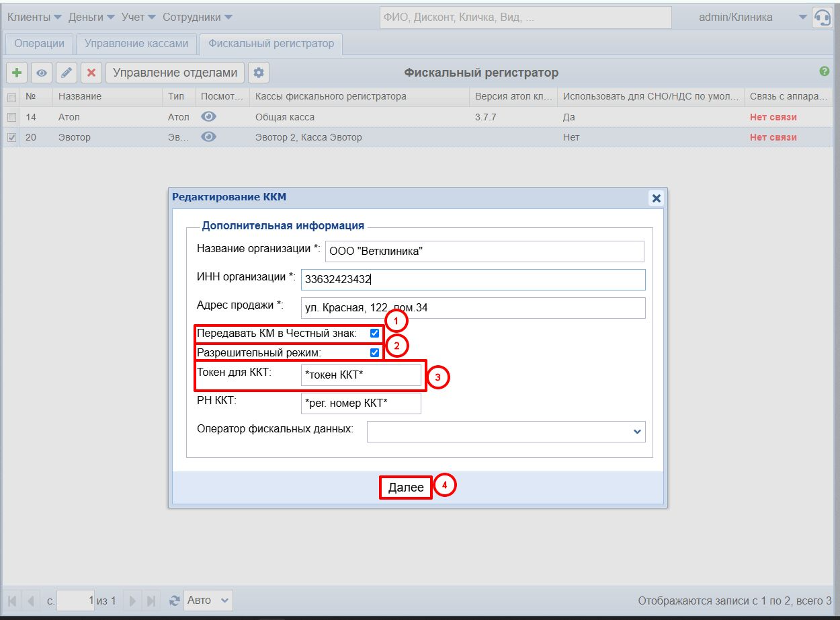Click the green help question mark icon
840x620 pixels.
coord(824,71)
